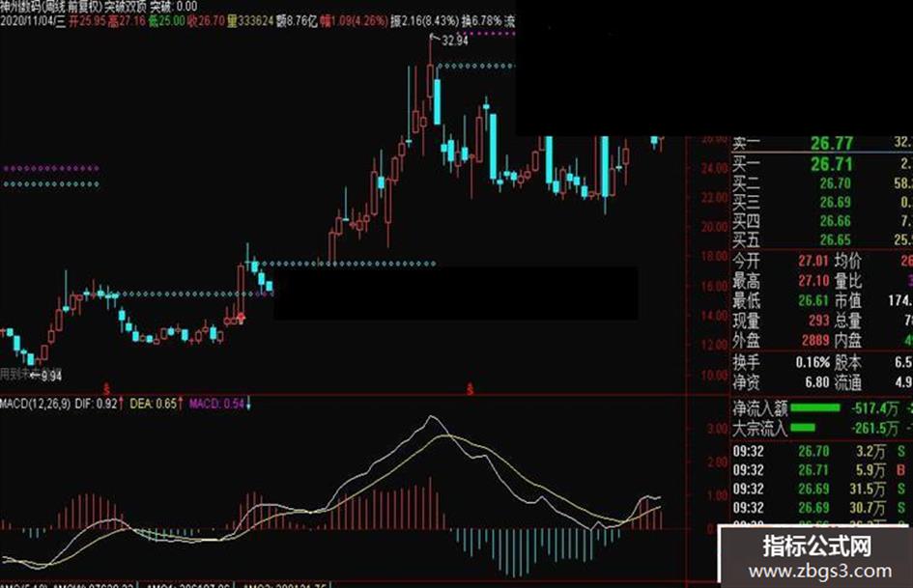Click the 18.00 price axis label
This screenshot has height=588, width=913.
(714, 256)
